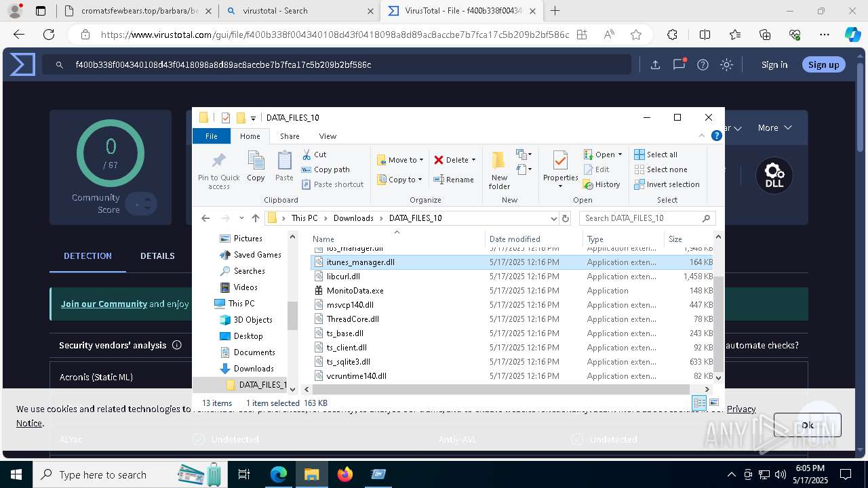Expand the Open dropdown arrow
Image resolution: width=868 pixels, height=488 pixels.
click(620, 155)
